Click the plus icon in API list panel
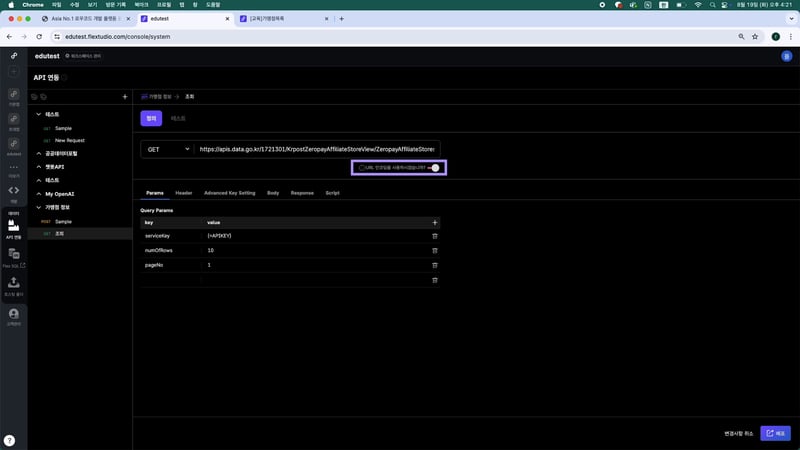The width and height of the screenshot is (800, 450). (124, 97)
